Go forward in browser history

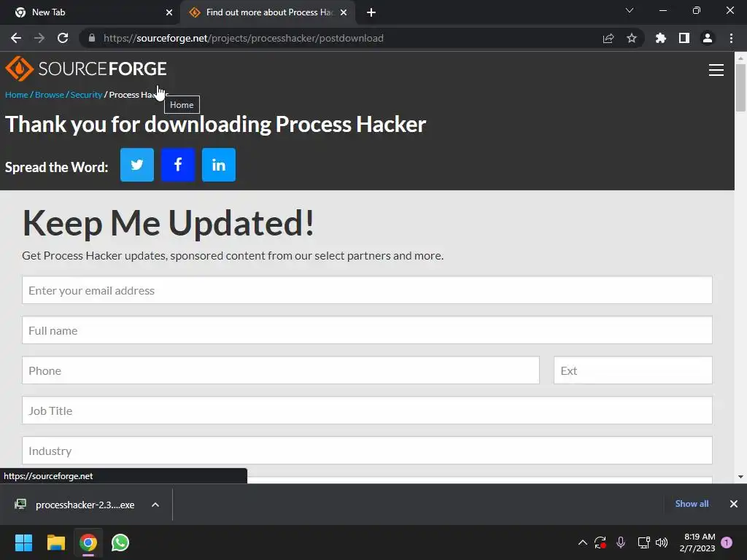(x=39, y=38)
